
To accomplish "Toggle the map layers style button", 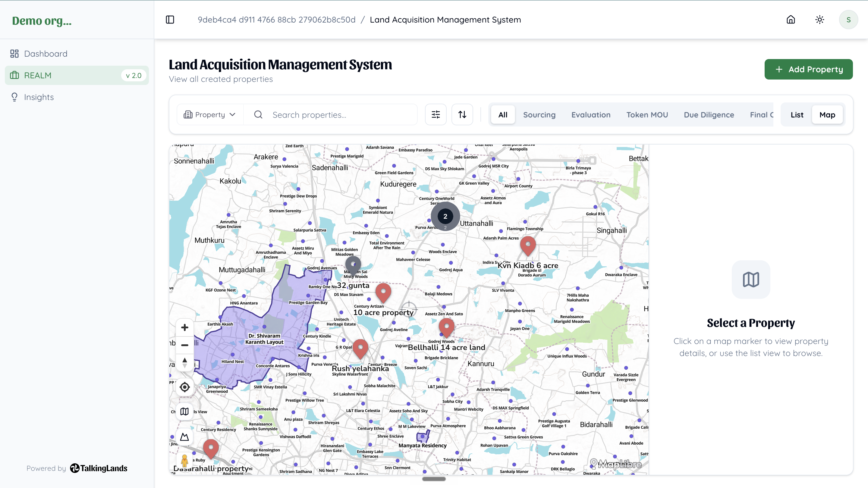I will coord(184,411).
